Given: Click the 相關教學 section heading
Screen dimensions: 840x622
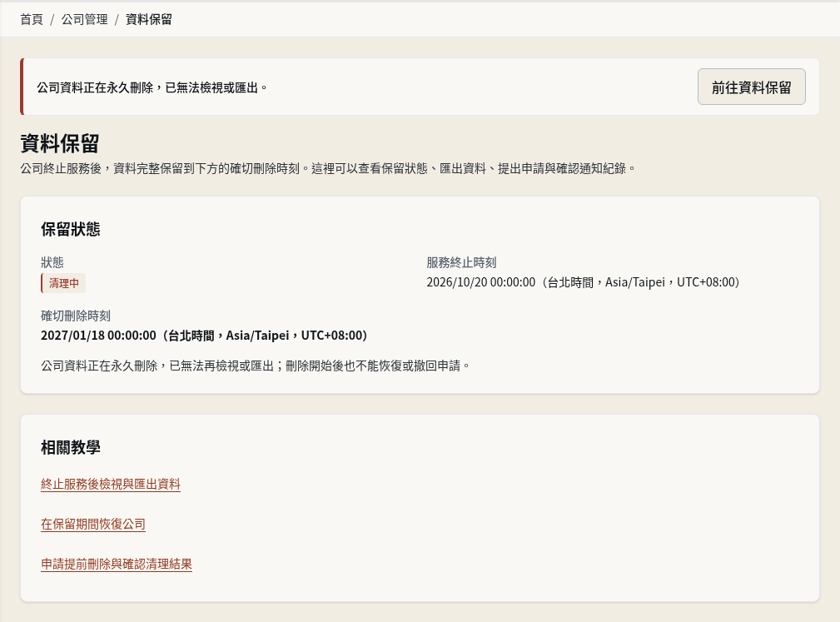Looking at the screenshot, I should pyautogui.click(x=71, y=447).
